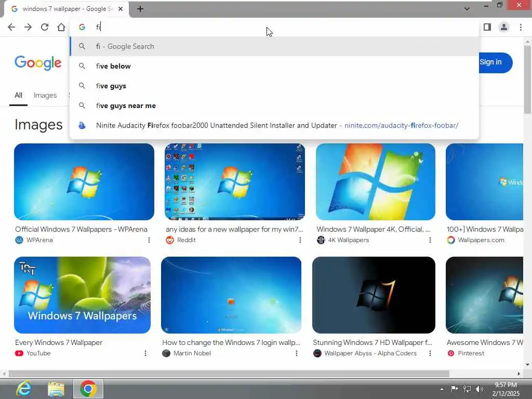
Task: Click the vertical page scrollbar thumb
Action: coord(527,79)
